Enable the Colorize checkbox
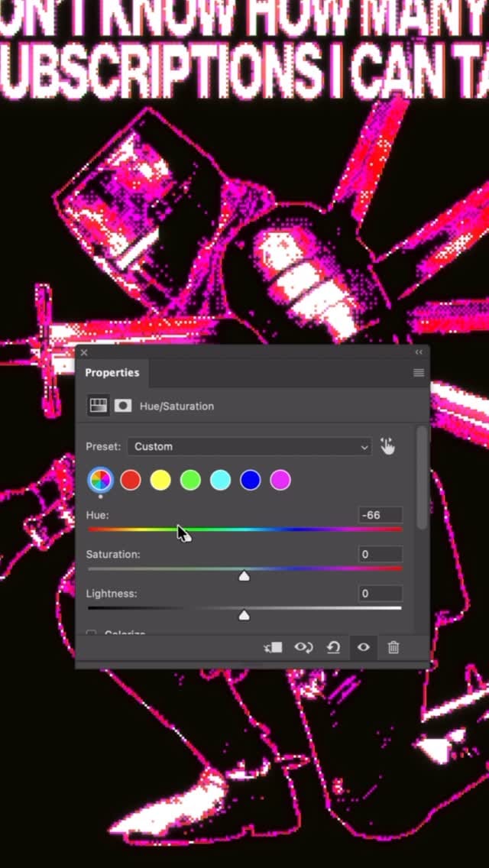The image size is (489, 868). 92,633
